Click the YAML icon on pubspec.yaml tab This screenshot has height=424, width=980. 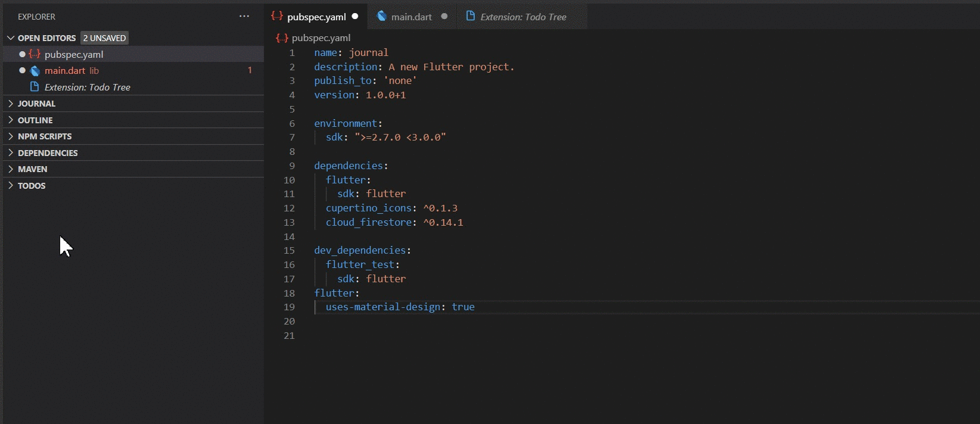click(x=277, y=17)
